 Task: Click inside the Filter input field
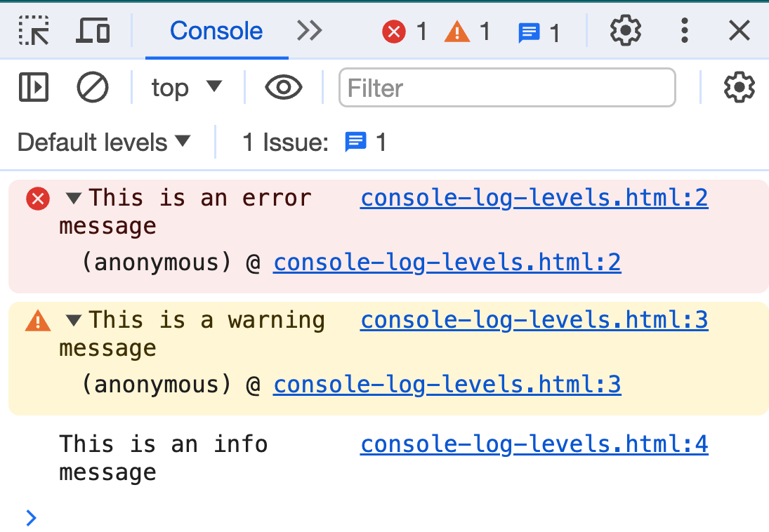pyautogui.click(x=507, y=87)
